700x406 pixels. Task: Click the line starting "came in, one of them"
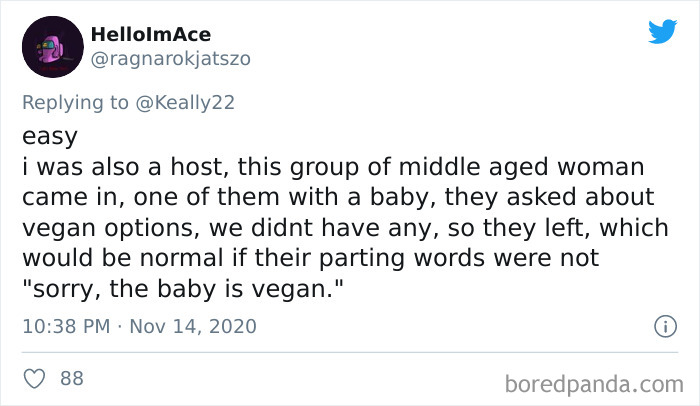[338, 197]
